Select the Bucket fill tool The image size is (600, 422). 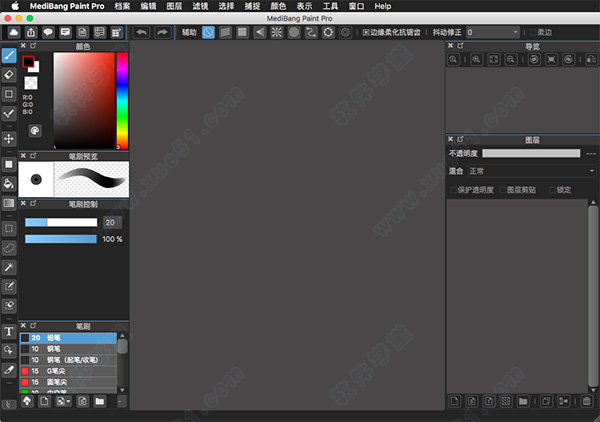9,184
